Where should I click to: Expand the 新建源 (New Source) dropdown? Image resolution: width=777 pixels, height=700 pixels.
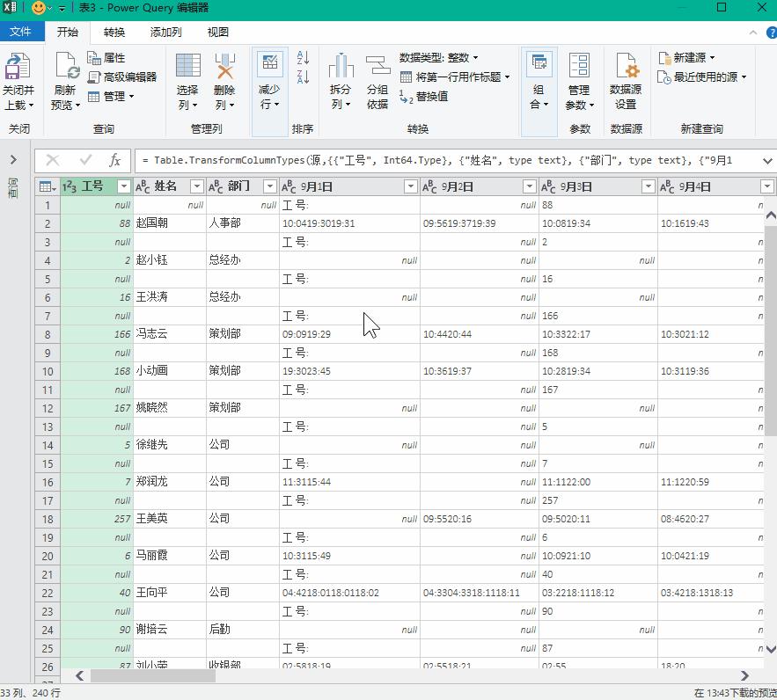[x=689, y=55]
